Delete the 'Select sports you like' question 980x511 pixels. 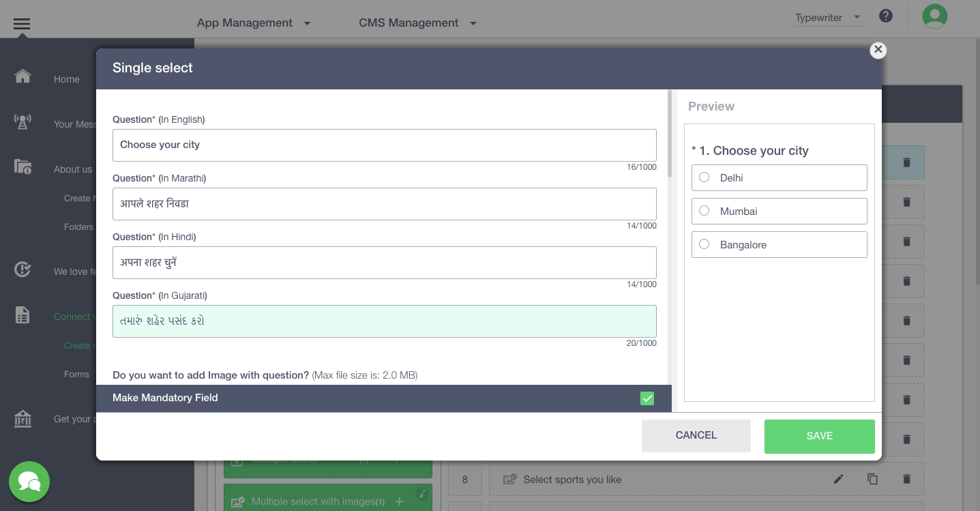(x=906, y=479)
